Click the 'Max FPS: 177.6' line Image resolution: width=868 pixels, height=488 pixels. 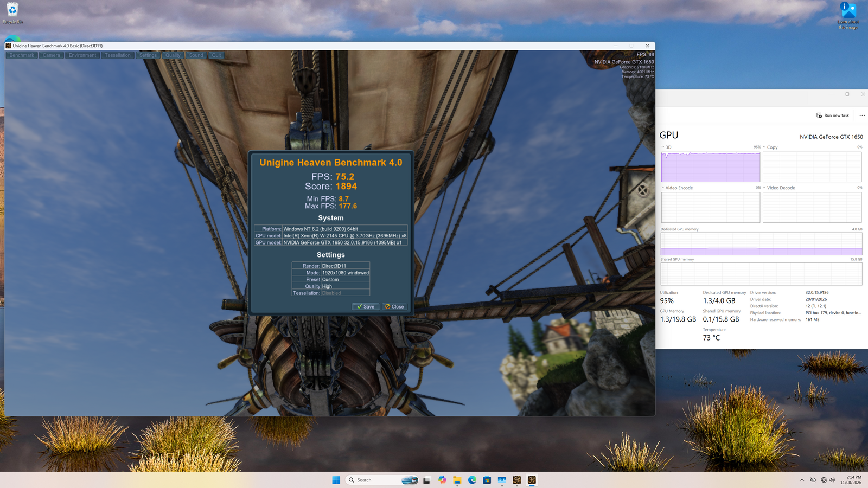click(x=331, y=206)
